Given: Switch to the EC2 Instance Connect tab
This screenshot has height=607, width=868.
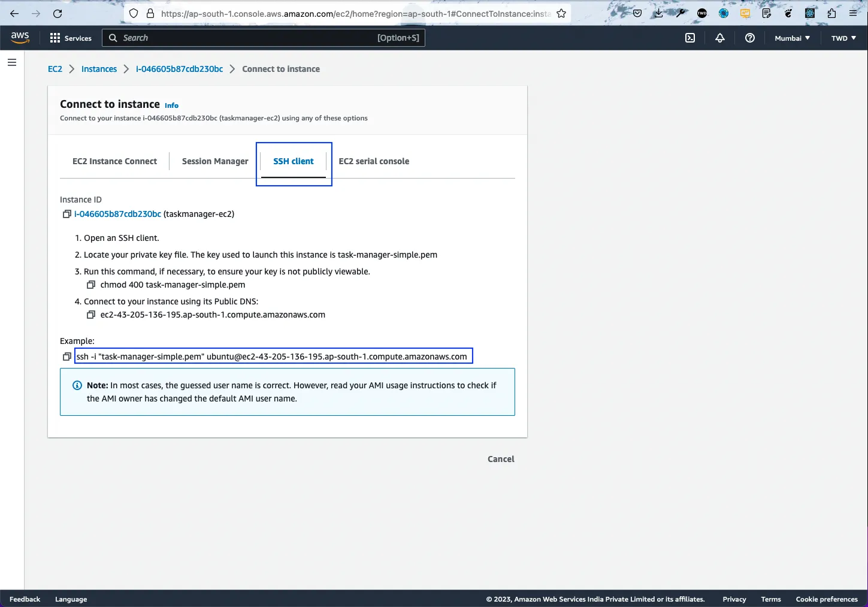Looking at the screenshot, I should (x=114, y=161).
